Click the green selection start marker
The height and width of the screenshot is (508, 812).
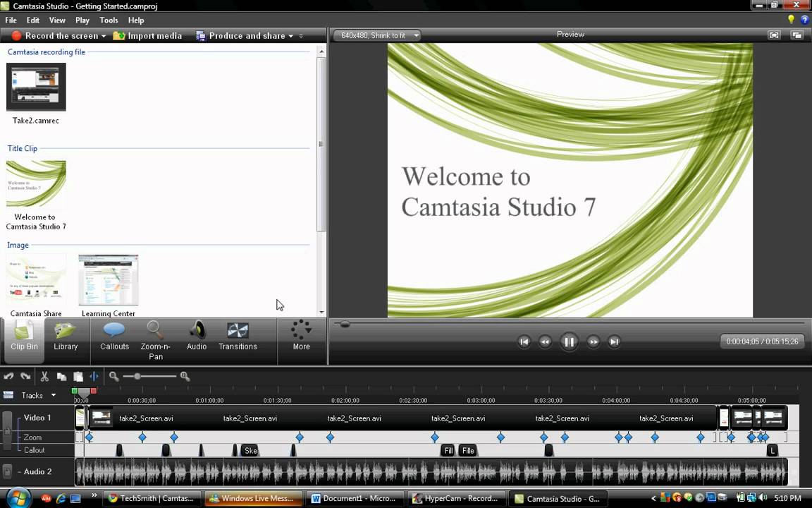coord(75,391)
